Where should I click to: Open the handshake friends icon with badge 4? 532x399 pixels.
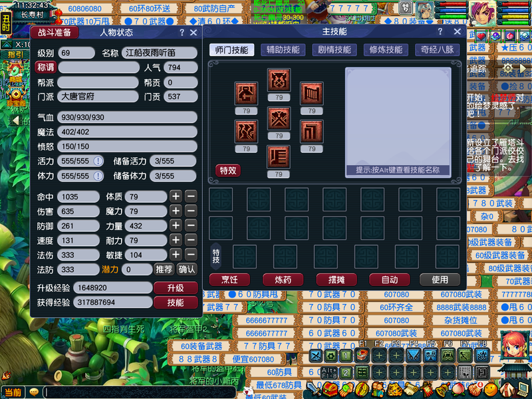click(475, 390)
